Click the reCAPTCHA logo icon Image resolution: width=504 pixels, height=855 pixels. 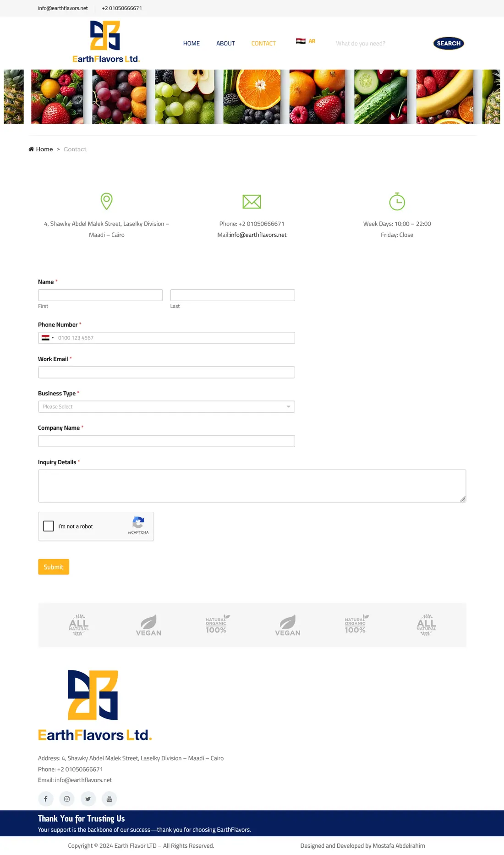138,522
